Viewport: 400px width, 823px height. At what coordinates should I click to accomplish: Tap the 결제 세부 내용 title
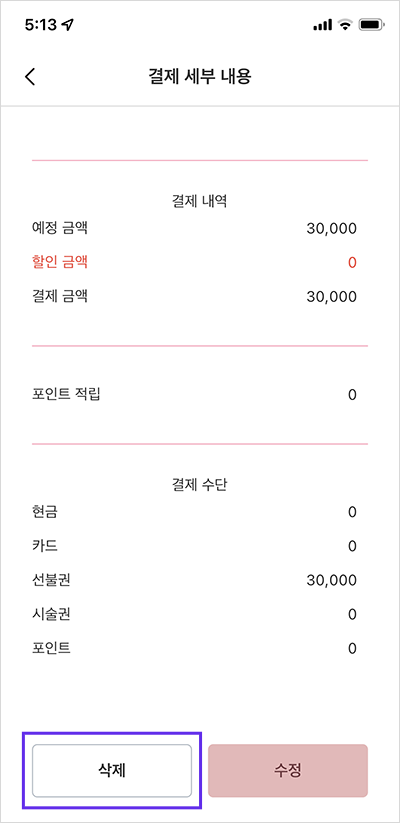pos(199,77)
